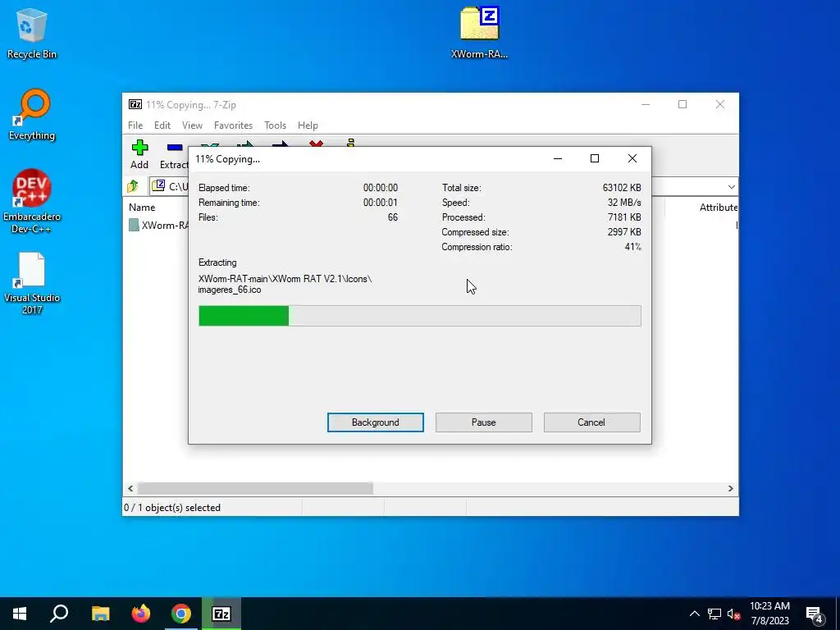Click remaining time 00:00:01 value

click(381, 203)
